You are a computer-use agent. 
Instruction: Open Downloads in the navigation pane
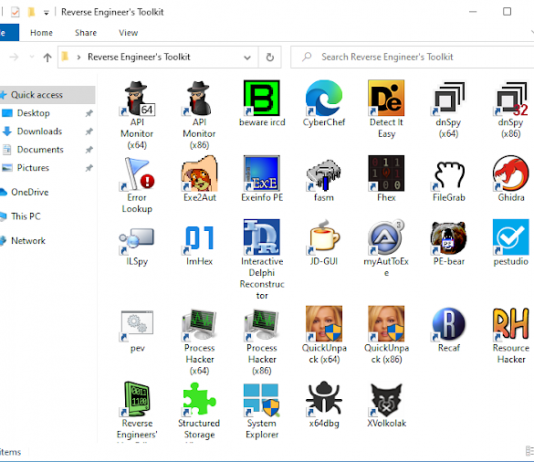point(39,131)
